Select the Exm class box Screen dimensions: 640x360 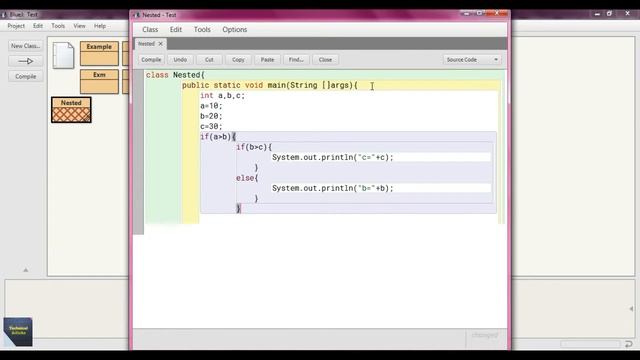point(99,82)
